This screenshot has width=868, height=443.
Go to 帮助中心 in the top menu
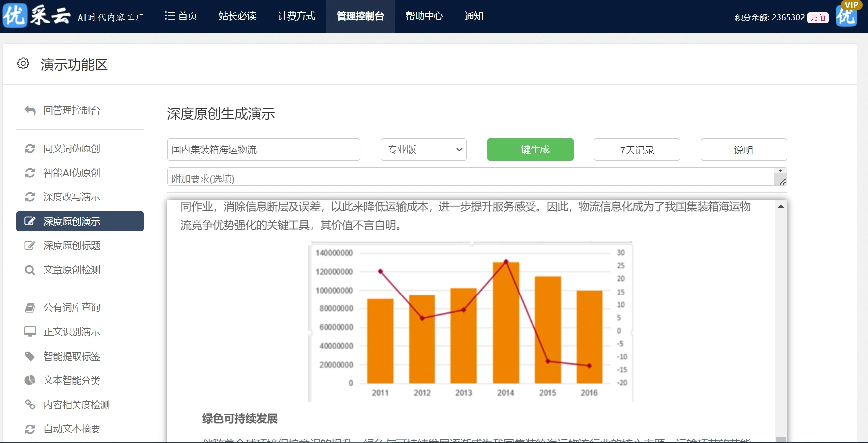pos(424,16)
